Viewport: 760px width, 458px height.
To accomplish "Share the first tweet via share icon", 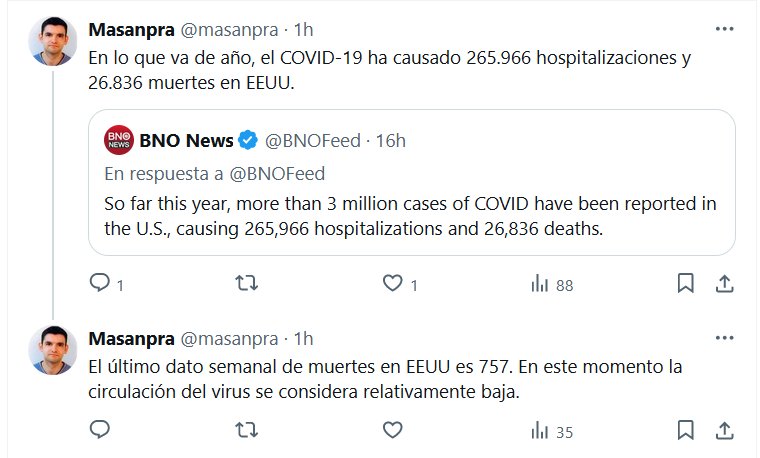I will 722,284.
